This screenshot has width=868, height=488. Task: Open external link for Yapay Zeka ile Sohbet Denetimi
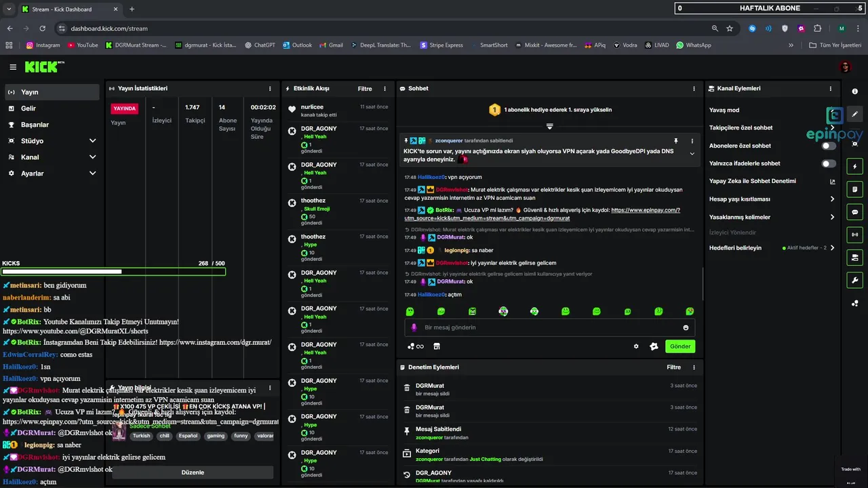click(x=833, y=182)
